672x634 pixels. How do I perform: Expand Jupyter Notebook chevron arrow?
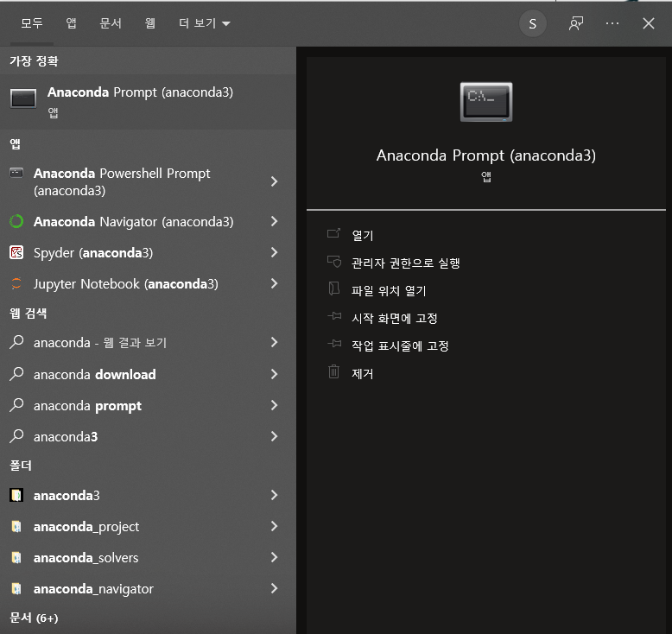pos(275,283)
